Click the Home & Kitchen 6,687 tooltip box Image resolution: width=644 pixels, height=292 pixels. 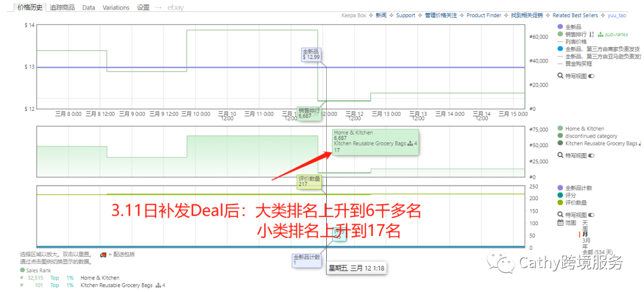tap(376, 142)
